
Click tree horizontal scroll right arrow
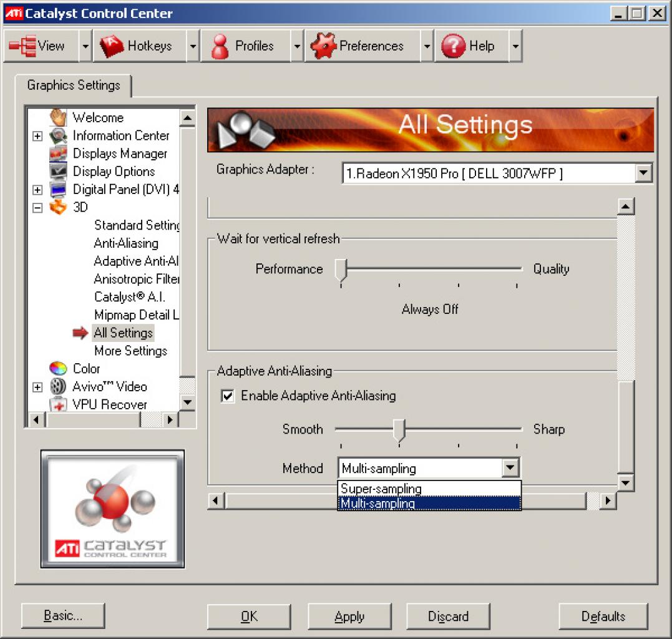click(170, 419)
